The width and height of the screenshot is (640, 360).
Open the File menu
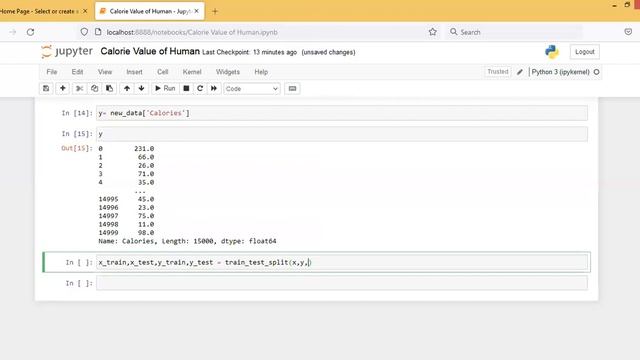[x=52, y=72]
